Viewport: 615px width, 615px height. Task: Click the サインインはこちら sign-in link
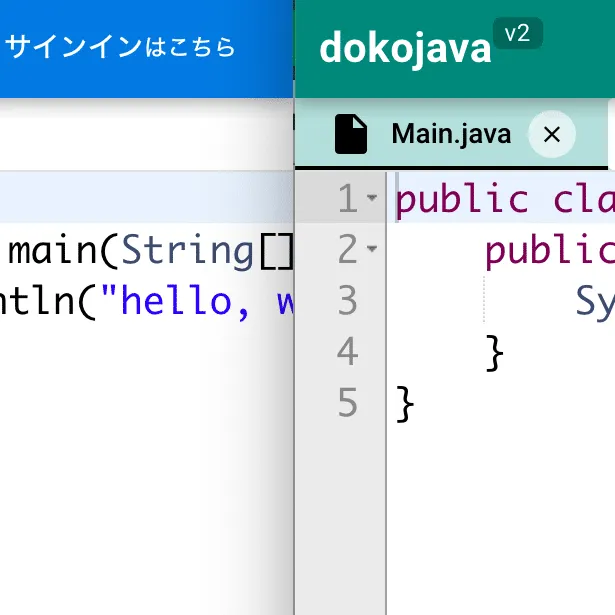point(120,47)
